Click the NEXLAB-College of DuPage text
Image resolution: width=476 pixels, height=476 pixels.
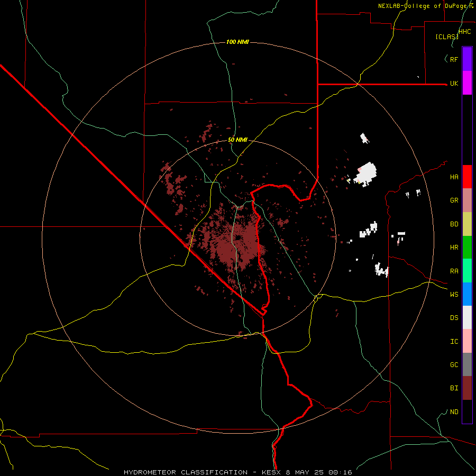point(424,6)
